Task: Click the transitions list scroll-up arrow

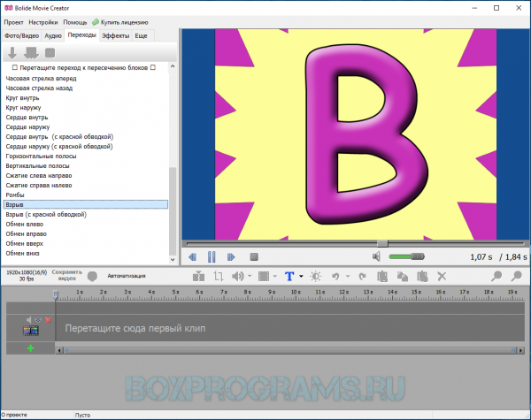Action: click(x=173, y=66)
